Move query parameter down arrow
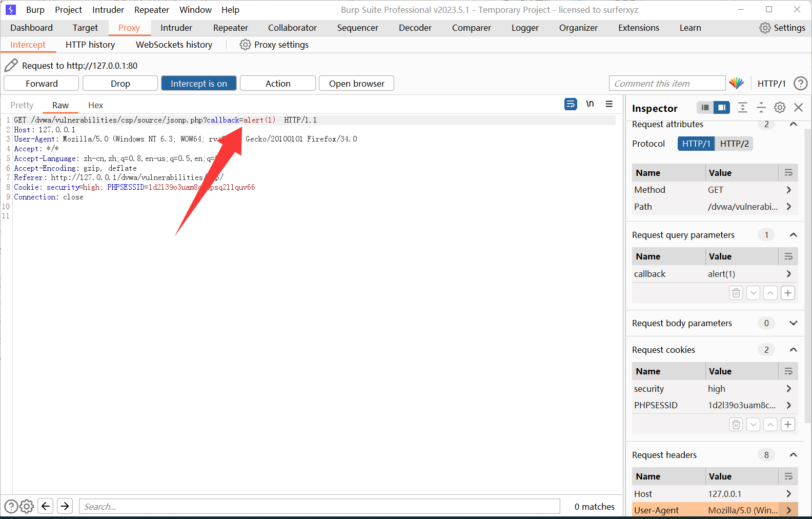This screenshot has width=812, height=519. (x=754, y=293)
